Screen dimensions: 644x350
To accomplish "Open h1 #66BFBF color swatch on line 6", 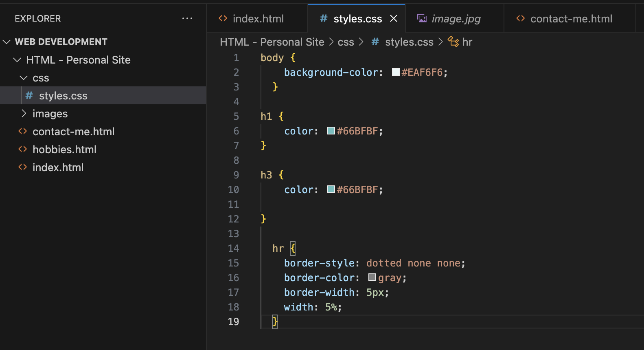I will [331, 131].
